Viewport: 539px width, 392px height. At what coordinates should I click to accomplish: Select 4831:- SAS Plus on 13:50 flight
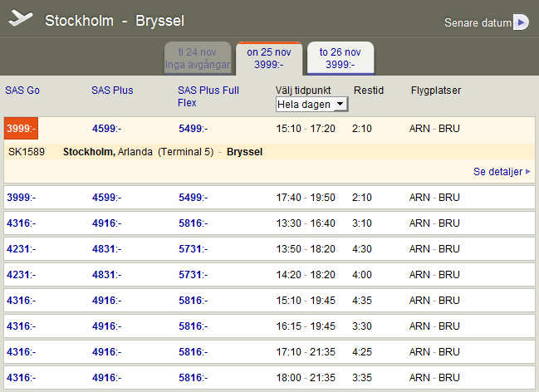(x=106, y=249)
